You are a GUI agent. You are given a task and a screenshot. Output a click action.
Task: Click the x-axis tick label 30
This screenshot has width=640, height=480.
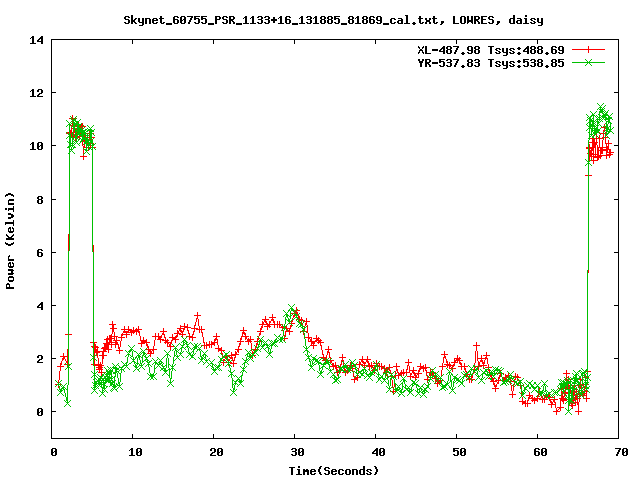click(297, 452)
